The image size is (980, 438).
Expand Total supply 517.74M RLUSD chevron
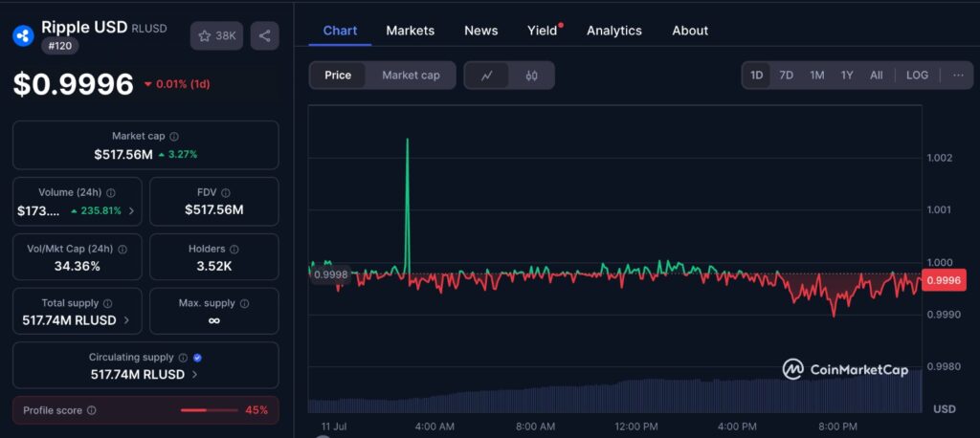[126, 320]
